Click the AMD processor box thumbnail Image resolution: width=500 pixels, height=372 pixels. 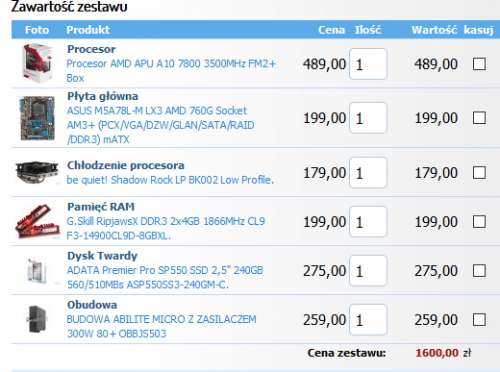37,63
